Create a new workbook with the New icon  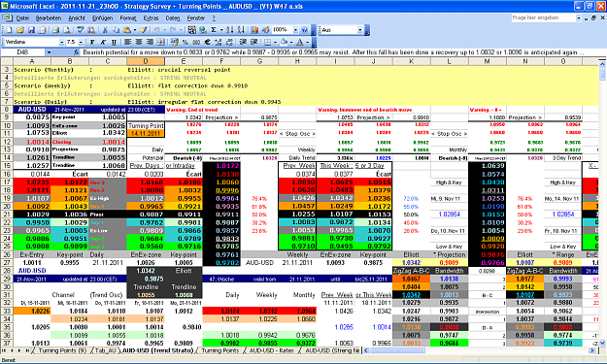[9, 30]
